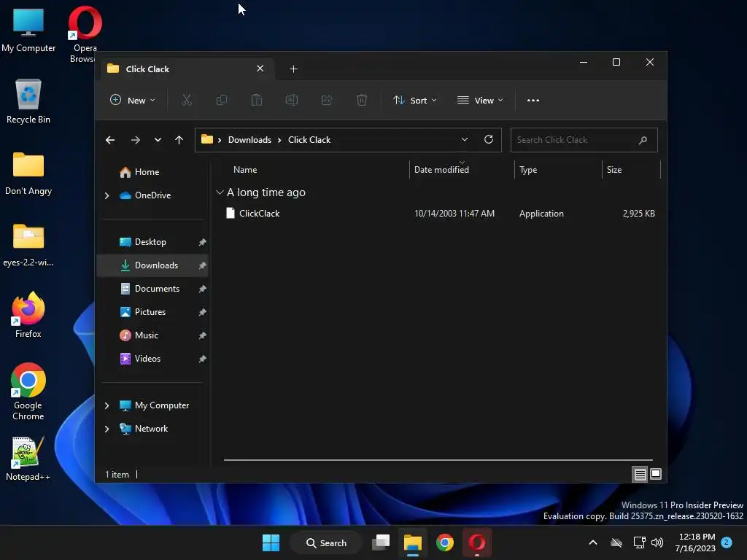Select the Notepad++ desktop shortcut
Image resolution: width=747 pixels, height=560 pixels.
pyautogui.click(x=28, y=459)
